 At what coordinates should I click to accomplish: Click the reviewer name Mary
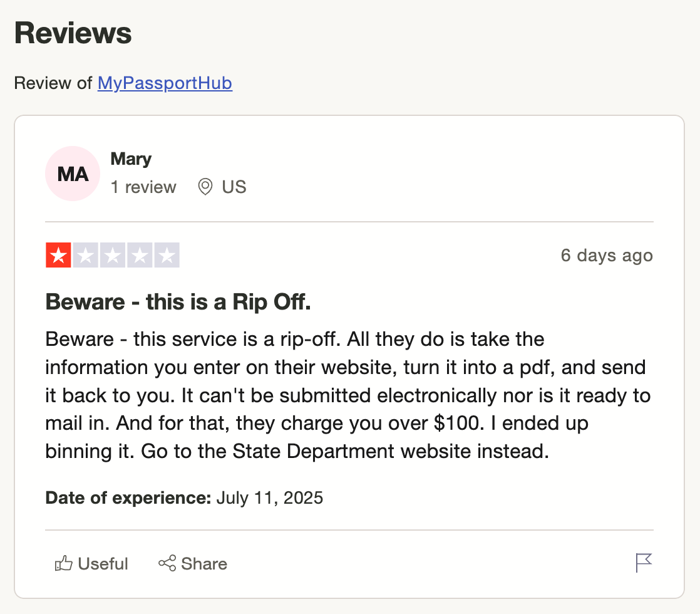131,159
